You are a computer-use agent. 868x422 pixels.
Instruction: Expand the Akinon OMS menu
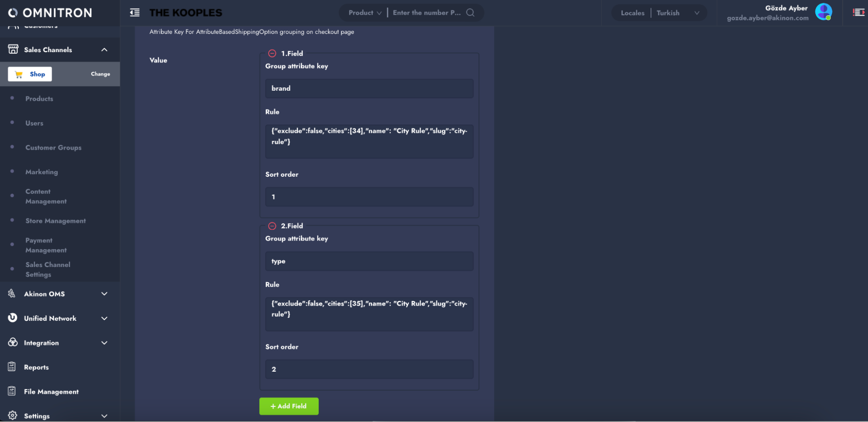point(104,294)
